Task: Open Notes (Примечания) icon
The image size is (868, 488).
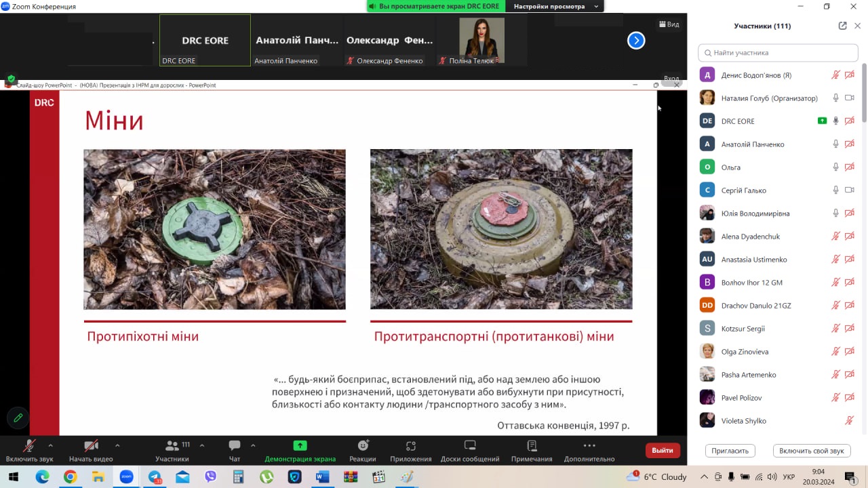Action: [x=532, y=446]
